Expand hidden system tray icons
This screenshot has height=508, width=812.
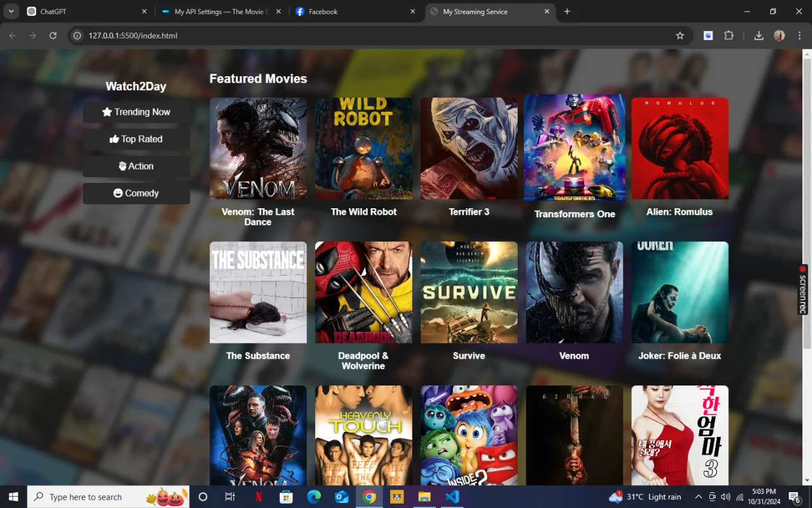pyautogui.click(x=698, y=497)
